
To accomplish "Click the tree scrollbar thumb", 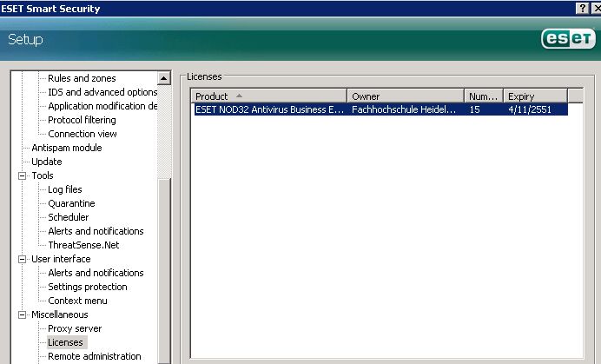I will tap(163, 270).
